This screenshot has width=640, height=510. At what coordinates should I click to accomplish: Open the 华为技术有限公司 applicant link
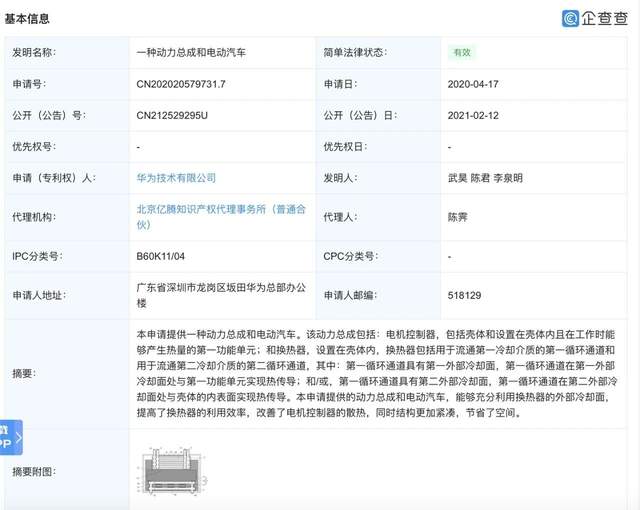pyautogui.click(x=176, y=178)
